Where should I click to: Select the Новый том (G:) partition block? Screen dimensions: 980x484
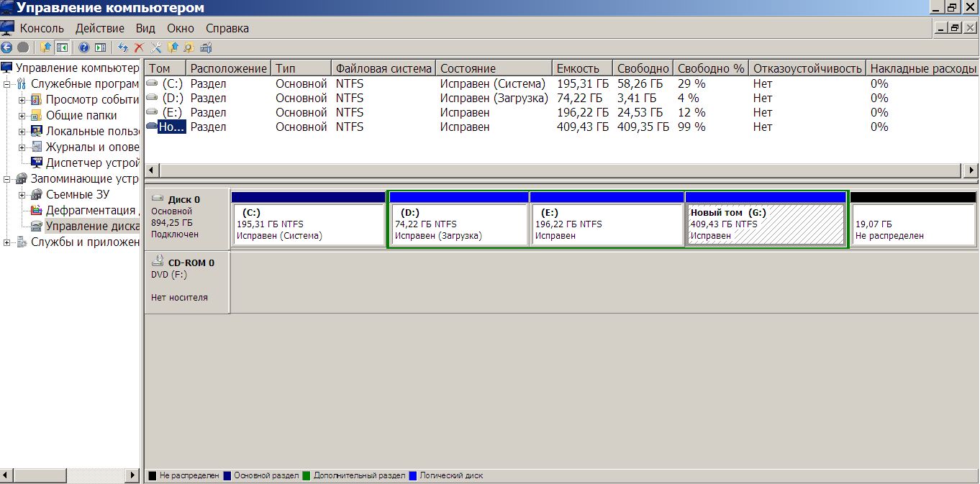coord(765,224)
